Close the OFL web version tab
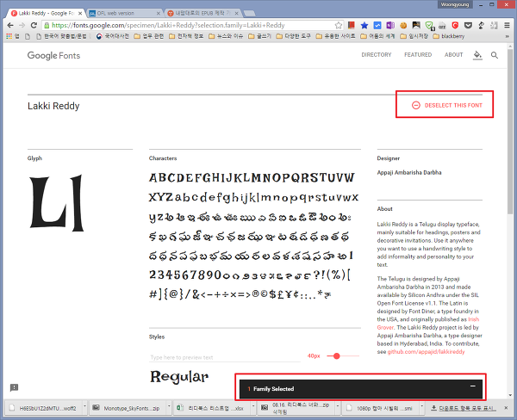This screenshot has width=517, height=420. [x=159, y=13]
